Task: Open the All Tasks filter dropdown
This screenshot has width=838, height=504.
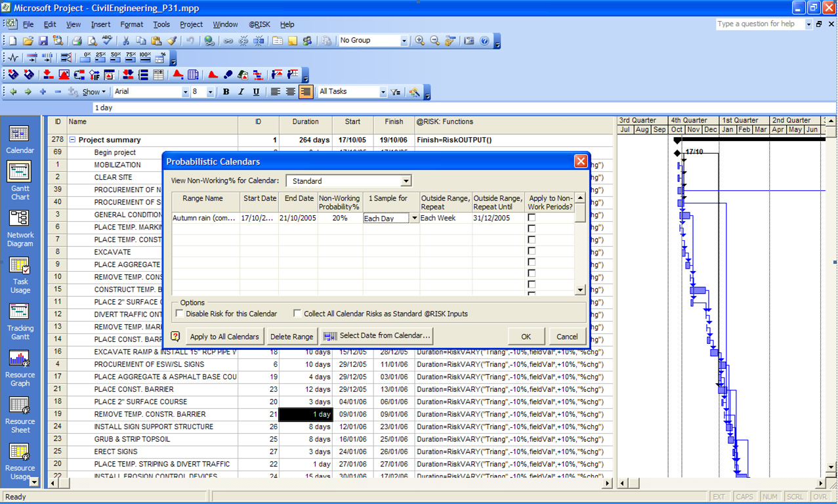Action: (383, 92)
